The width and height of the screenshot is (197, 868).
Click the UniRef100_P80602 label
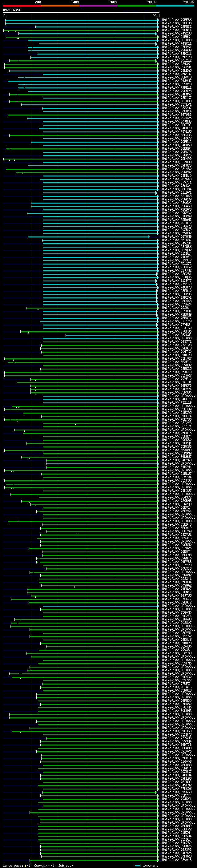[176, 203]
